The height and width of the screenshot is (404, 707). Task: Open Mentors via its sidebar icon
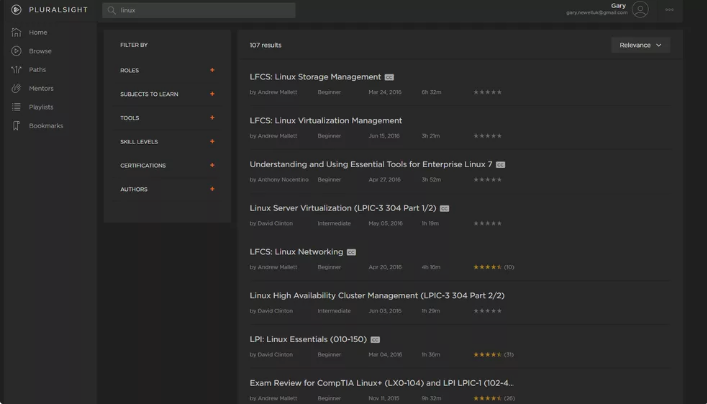tap(16, 88)
